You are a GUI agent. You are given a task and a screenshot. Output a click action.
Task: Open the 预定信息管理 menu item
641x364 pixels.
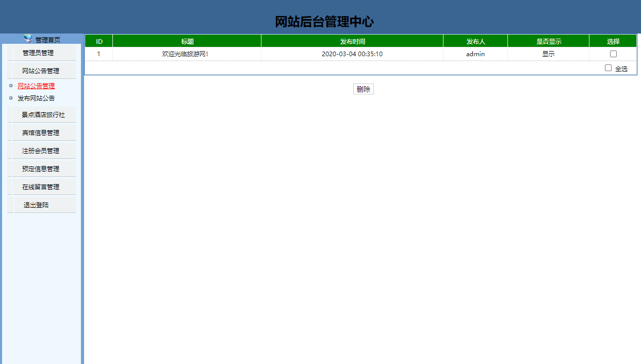coord(41,168)
